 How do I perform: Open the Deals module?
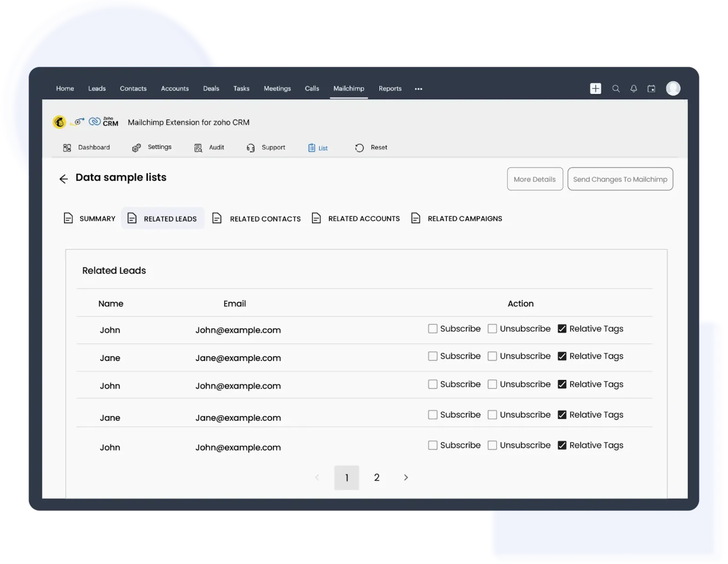[211, 88]
